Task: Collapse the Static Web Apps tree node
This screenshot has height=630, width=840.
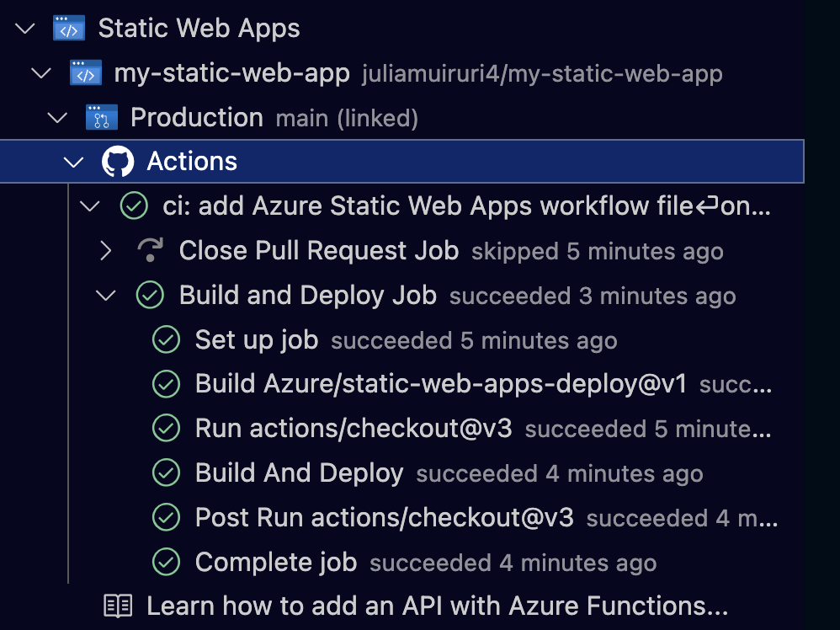Action: click(x=24, y=27)
